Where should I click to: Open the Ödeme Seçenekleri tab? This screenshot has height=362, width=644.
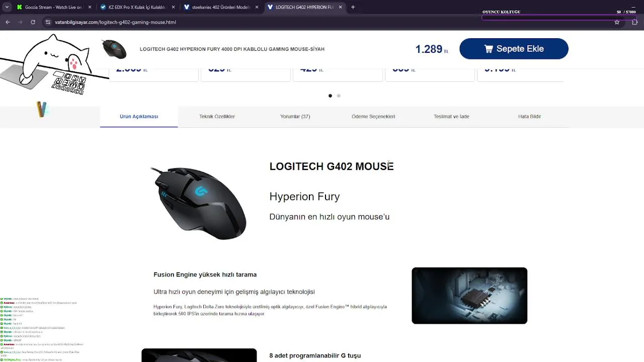click(373, 117)
